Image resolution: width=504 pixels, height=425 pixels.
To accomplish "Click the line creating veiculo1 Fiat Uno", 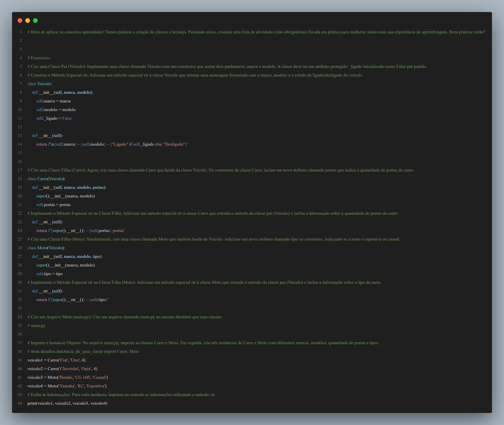I will tap(56, 360).
